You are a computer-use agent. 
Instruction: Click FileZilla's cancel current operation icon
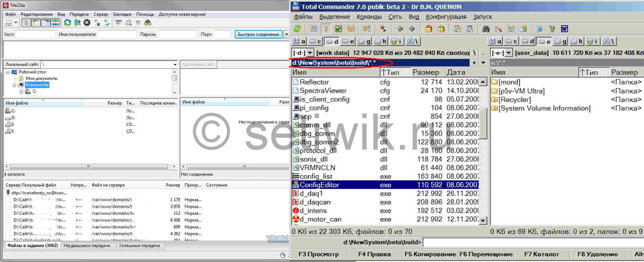pyautogui.click(x=87, y=23)
